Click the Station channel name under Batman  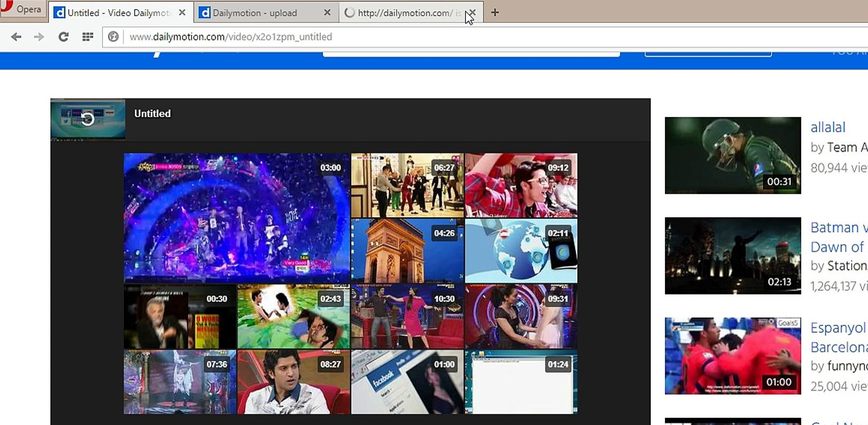[847, 266]
